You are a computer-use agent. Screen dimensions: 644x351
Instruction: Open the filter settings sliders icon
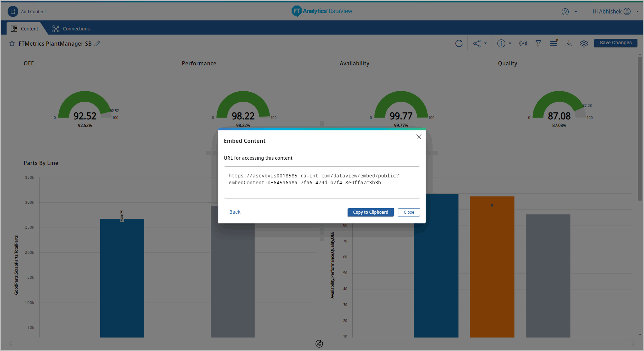[554, 43]
